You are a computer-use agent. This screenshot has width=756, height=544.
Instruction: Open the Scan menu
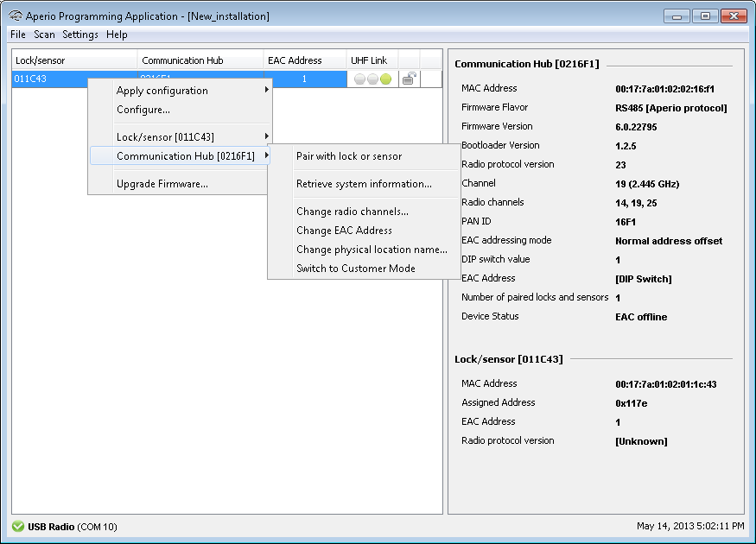pyautogui.click(x=44, y=35)
